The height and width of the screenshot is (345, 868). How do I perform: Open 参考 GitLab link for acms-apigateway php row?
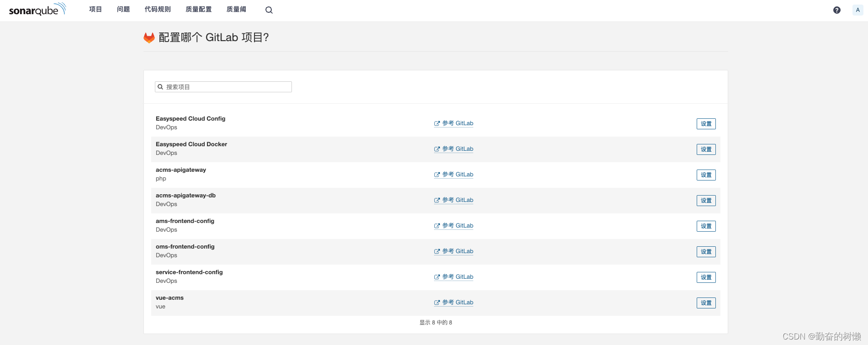coord(454,175)
